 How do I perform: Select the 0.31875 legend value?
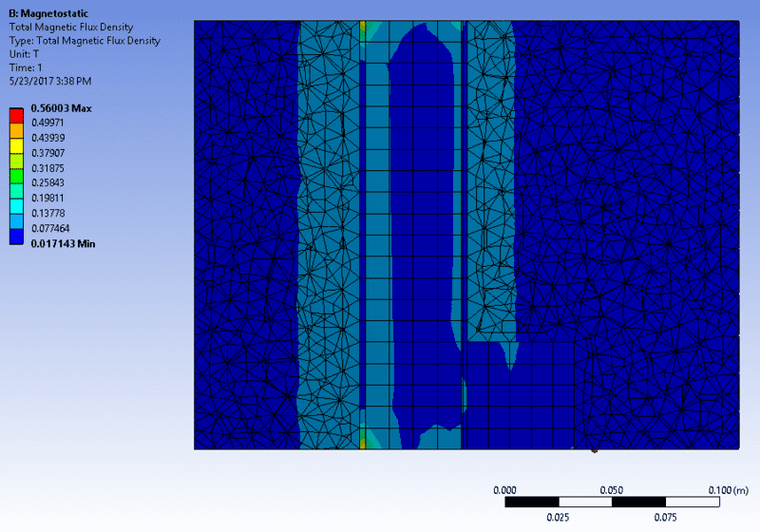tap(51, 168)
